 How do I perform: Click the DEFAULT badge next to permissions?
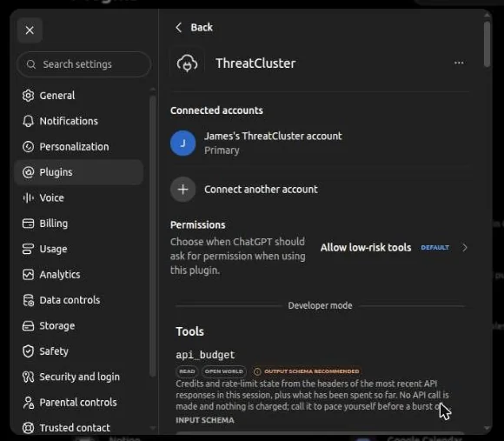(434, 248)
